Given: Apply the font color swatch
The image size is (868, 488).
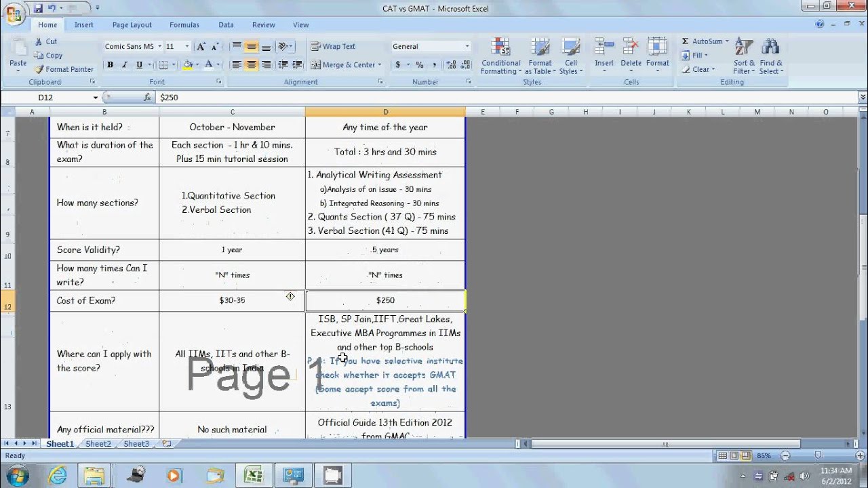Looking at the screenshot, I should [209, 65].
